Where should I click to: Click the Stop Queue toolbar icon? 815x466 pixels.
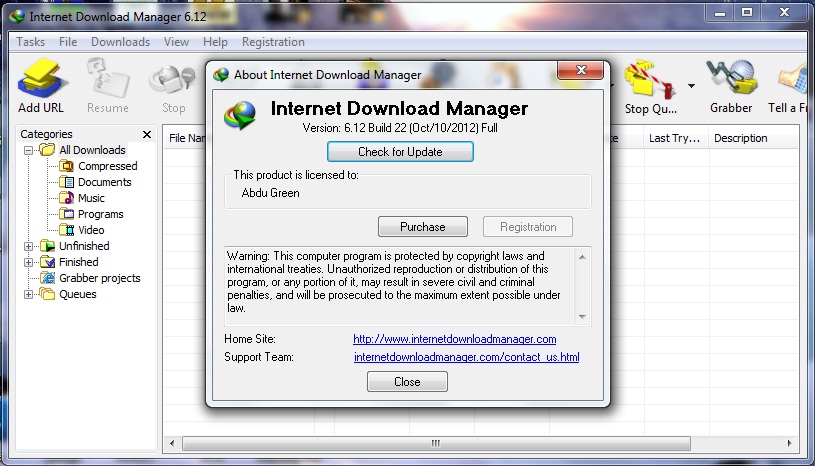pyautogui.click(x=651, y=79)
